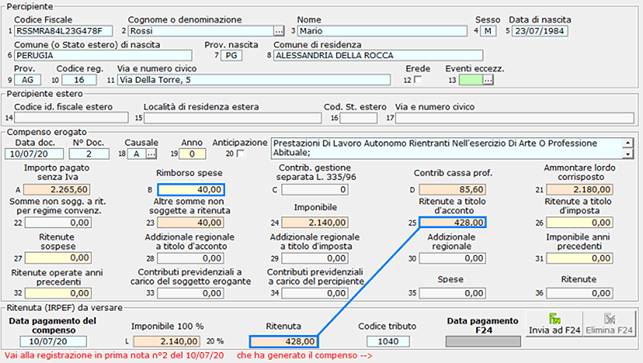The width and height of the screenshot is (643, 363).
Task: Click the Data pagamento del compenso field
Action: tap(53, 341)
